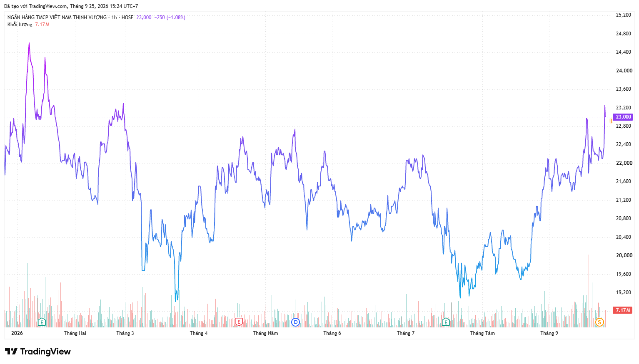Select the 19,600 price scale label
The width and height of the screenshot is (639, 364).
pyautogui.click(x=624, y=274)
